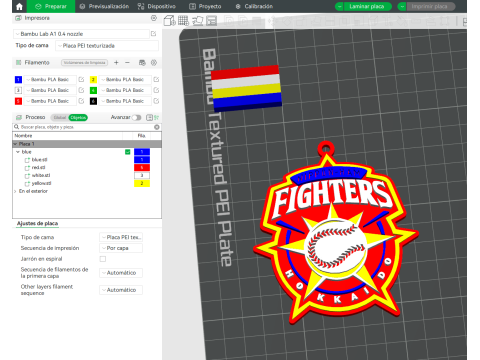Open the Bambu Lab A1 printer dropdown
The width and height of the screenshot is (480, 360).
click(81, 34)
